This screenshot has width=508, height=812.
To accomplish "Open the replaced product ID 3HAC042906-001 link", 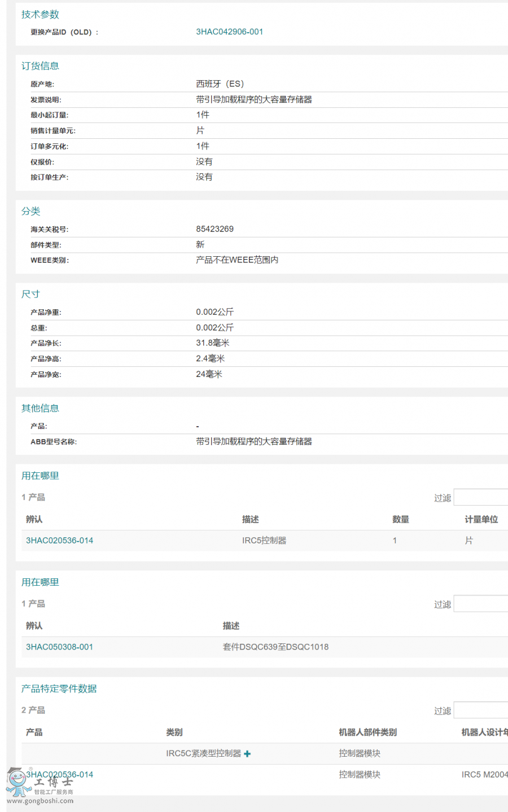I will [x=229, y=32].
